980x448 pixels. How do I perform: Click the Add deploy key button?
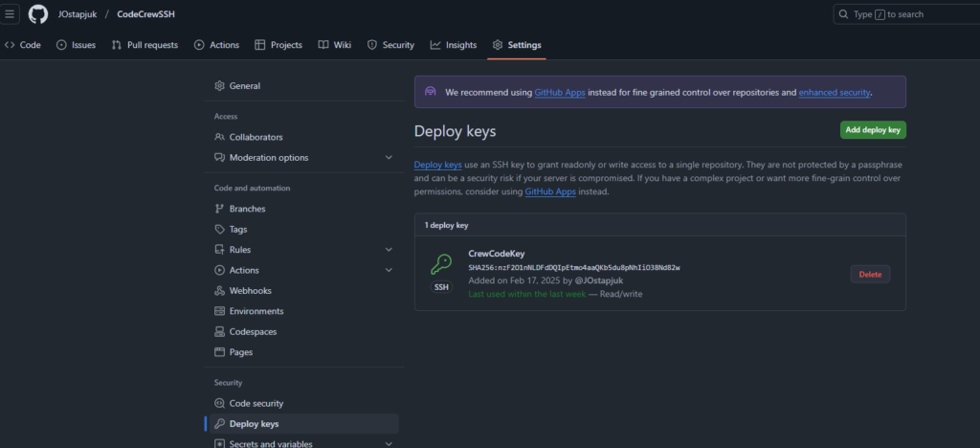[x=873, y=130]
